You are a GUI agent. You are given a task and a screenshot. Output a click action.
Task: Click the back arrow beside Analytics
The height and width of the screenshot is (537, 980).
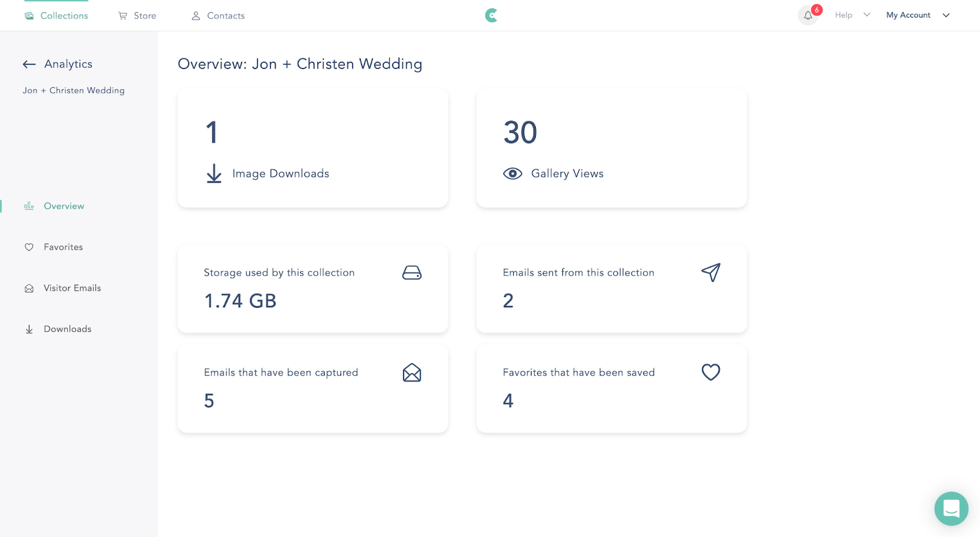(x=29, y=64)
